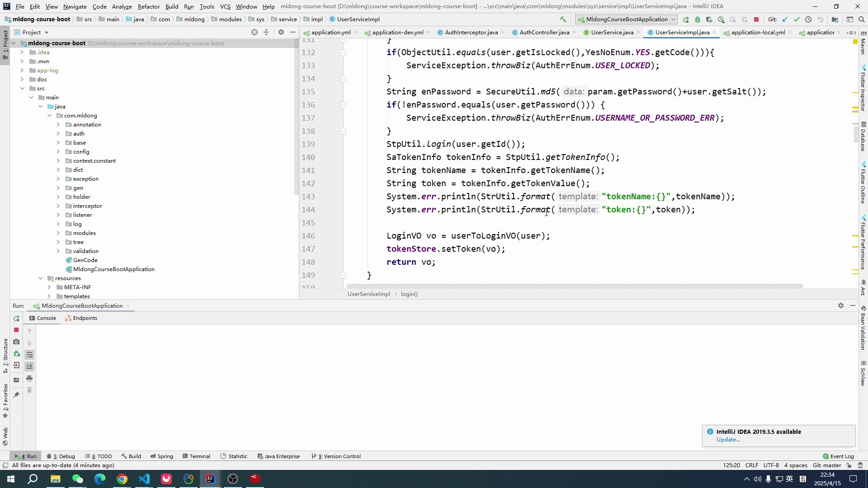Screen dimensions: 868x488
Task: Click Git commit checkmark icon
Action: (797, 19)
